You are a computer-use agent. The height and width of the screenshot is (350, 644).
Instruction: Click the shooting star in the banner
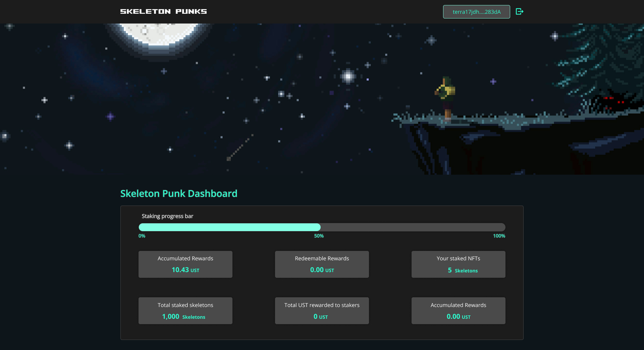[x=240, y=148]
